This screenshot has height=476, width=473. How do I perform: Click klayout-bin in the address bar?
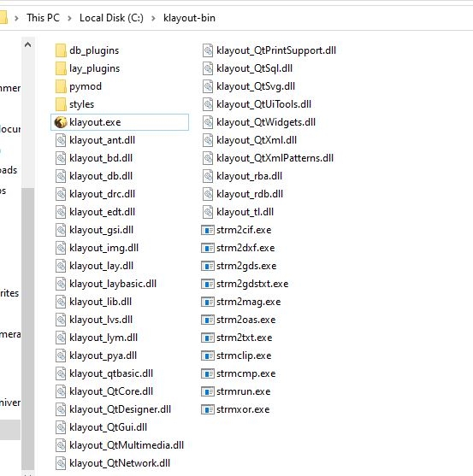click(189, 18)
